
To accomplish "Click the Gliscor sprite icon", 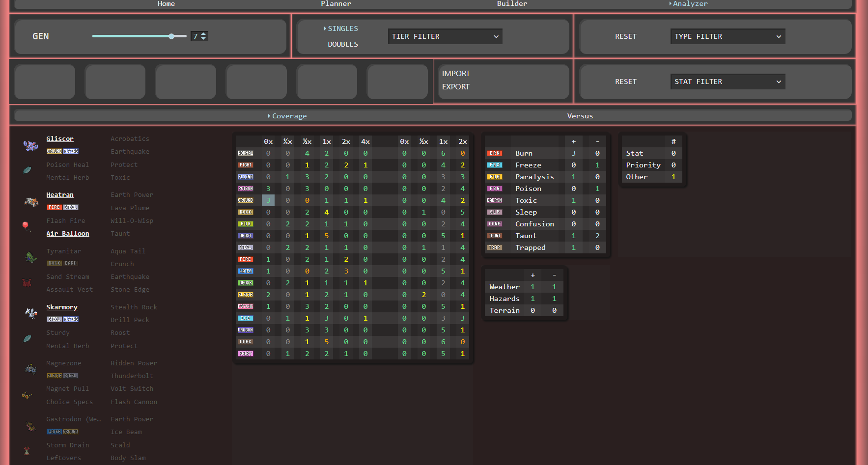I will click(x=30, y=145).
